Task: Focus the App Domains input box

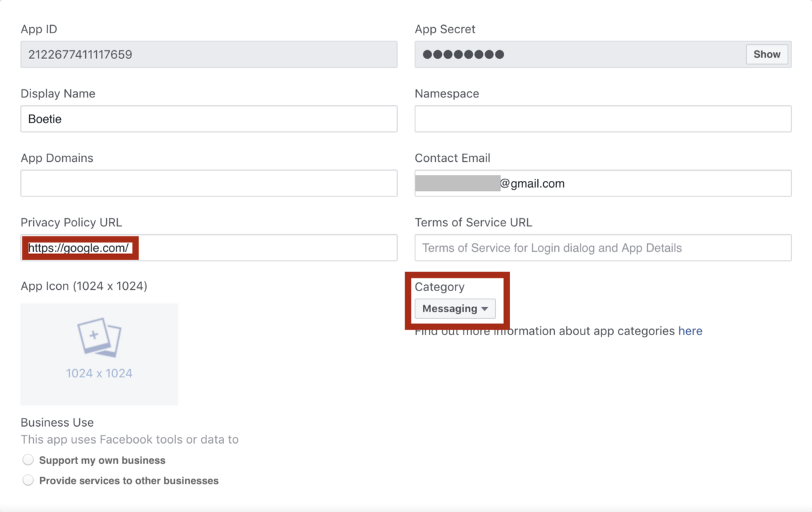Action: tap(208, 184)
